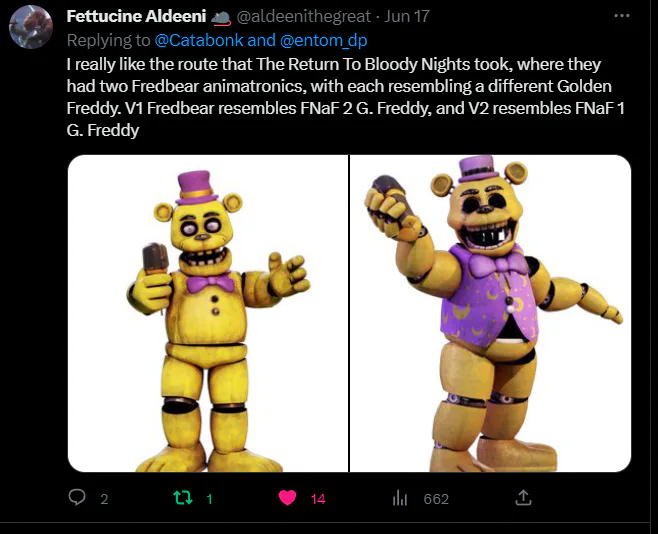
Task: Click the retweet count number 1
Action: click(x=209, y=499)
